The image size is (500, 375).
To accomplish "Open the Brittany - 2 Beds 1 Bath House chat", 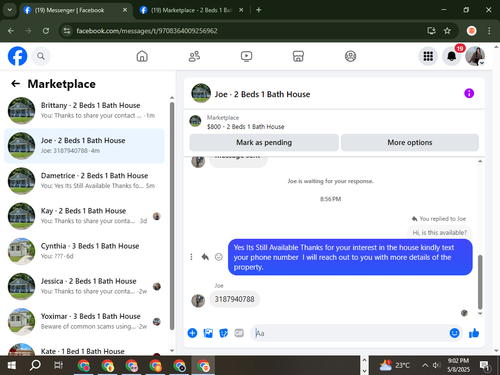I will point(84,111).
